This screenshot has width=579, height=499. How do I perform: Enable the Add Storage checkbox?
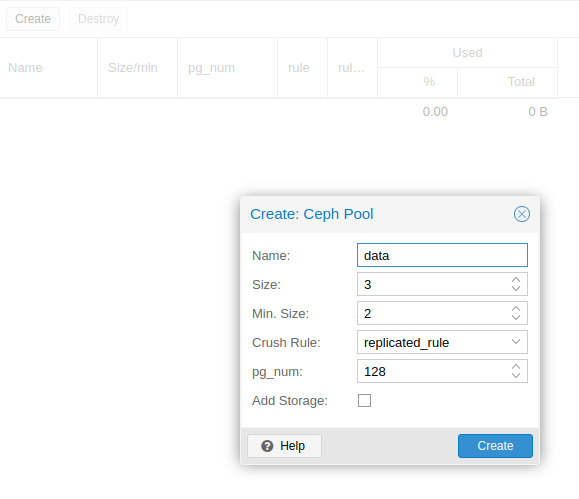coord(364,400)
